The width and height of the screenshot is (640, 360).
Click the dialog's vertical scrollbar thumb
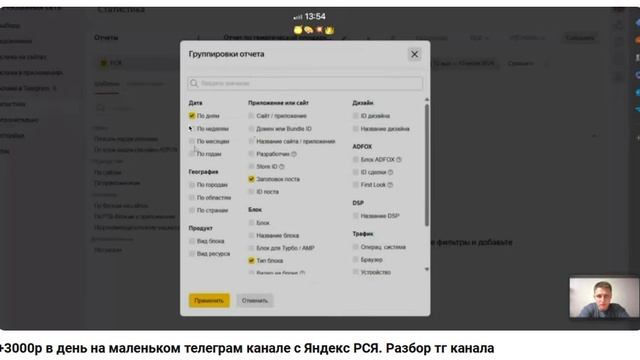pos(427,165)
